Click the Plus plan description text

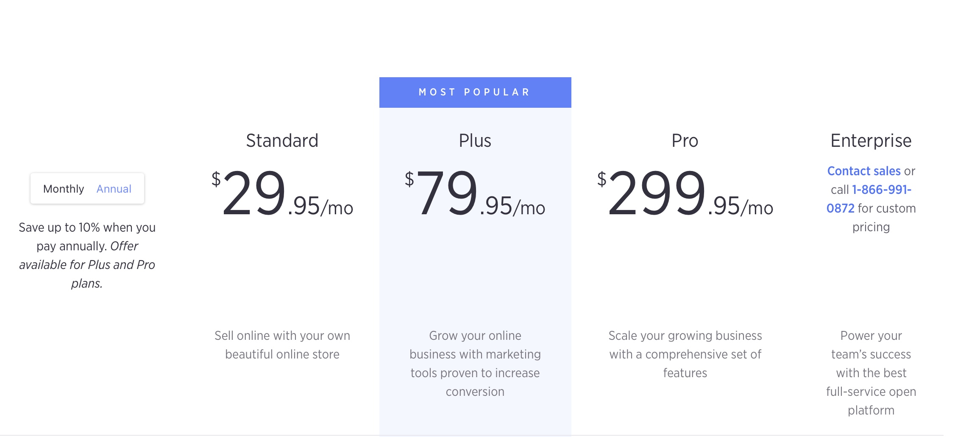tap(475, 364)
